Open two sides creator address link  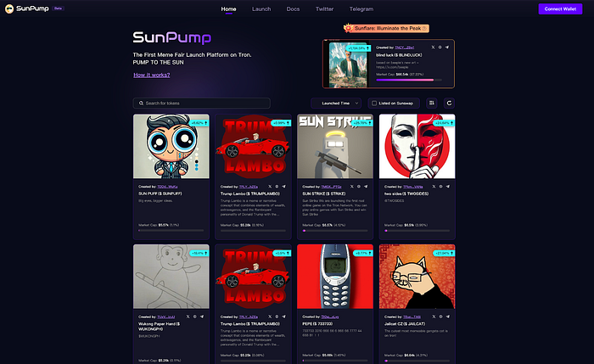tap(413, 187)
